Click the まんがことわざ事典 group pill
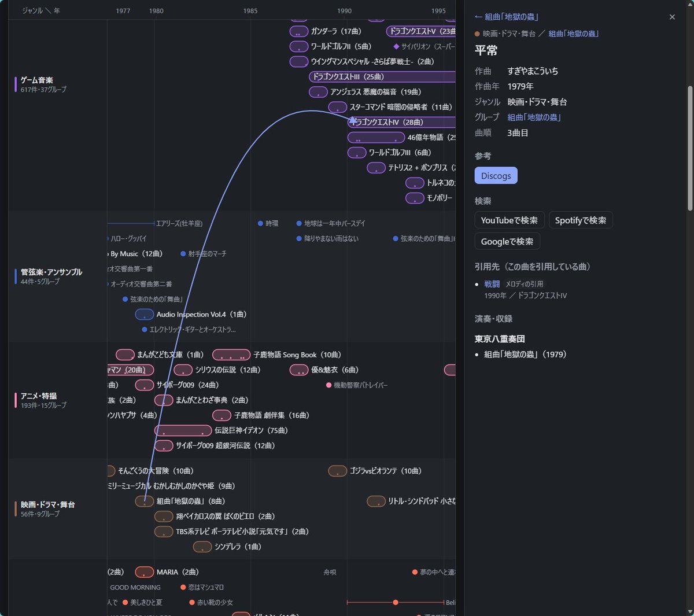The width and height of the screenshot is (694, 616). pos(164,400)
